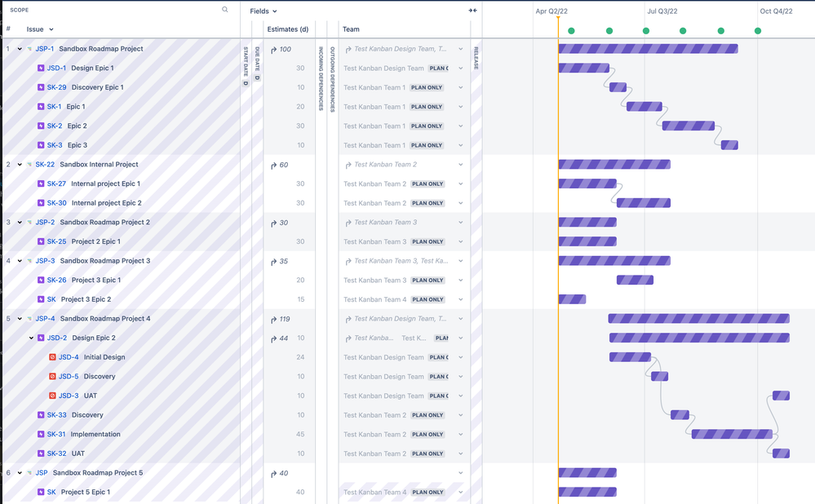This screenshot has width=815, height=504.
Task: Open the Team dropdown on the JSD-1 row
Action: tap(460, 68)
